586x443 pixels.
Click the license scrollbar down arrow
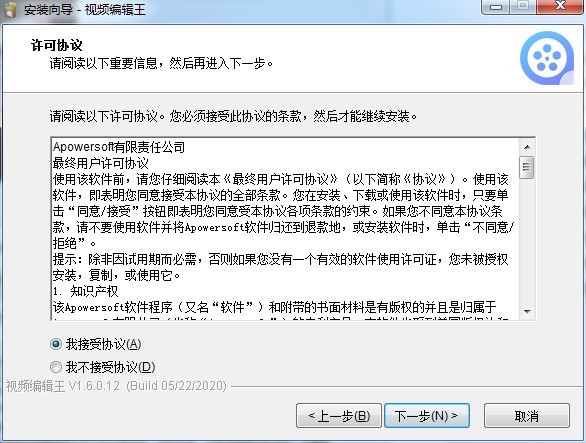click(x=527, y=311)
